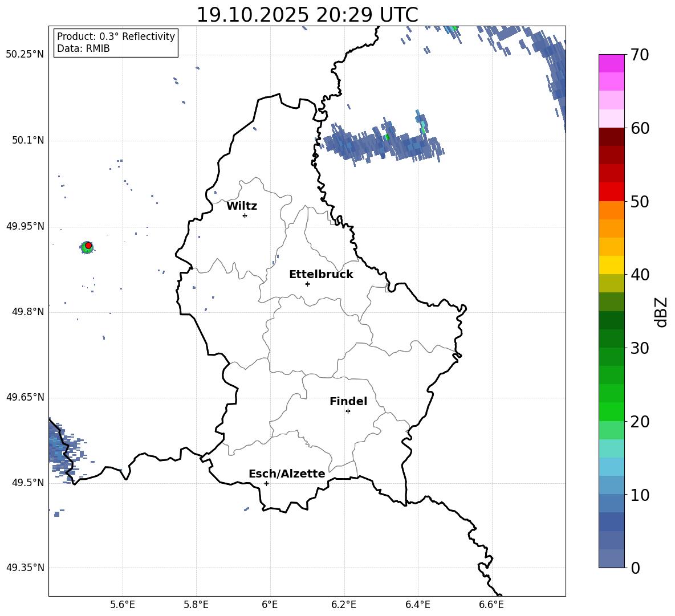This screenshot has width=675, height=616.
Task: Click the 6.2°E longitude tick label
Action: [344, 605]
